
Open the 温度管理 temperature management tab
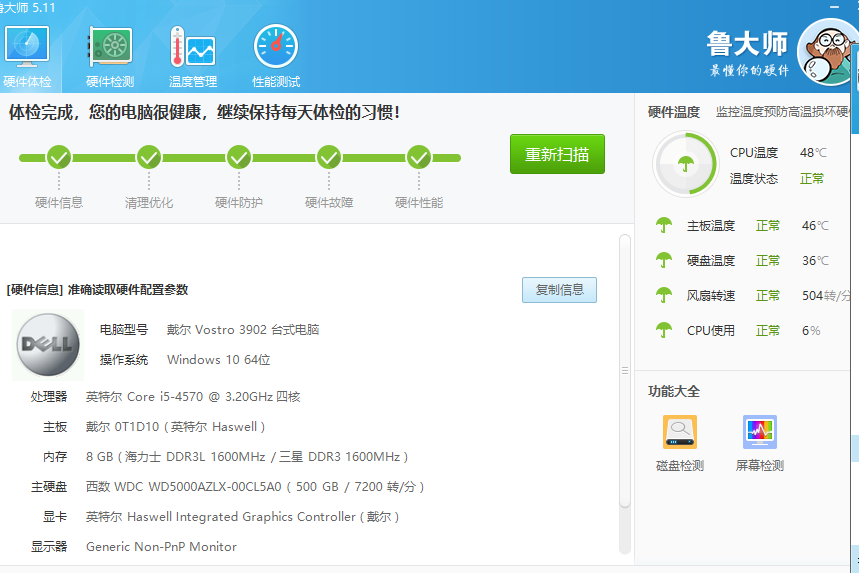193,56
